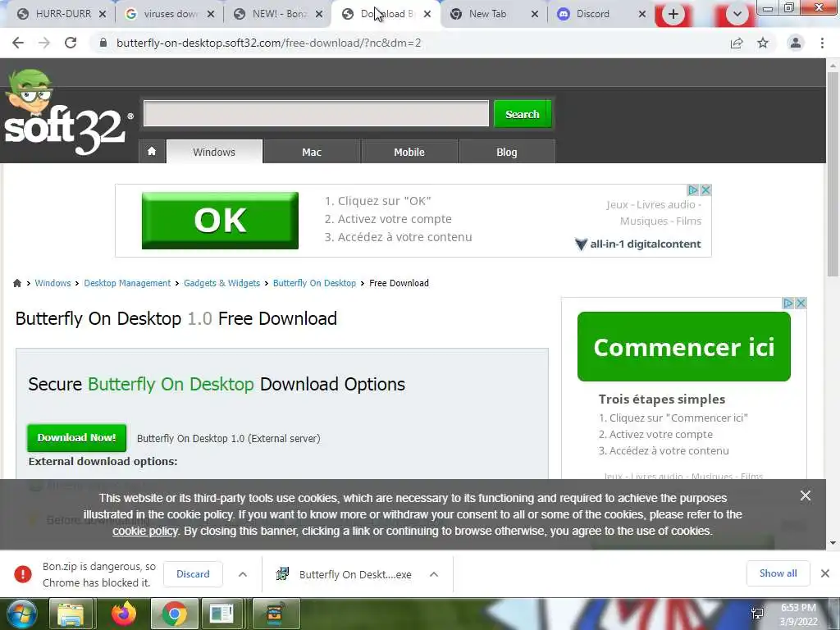Close the HURR-DURR tab
The image size is (840, 630).
(x=103, y=15)
